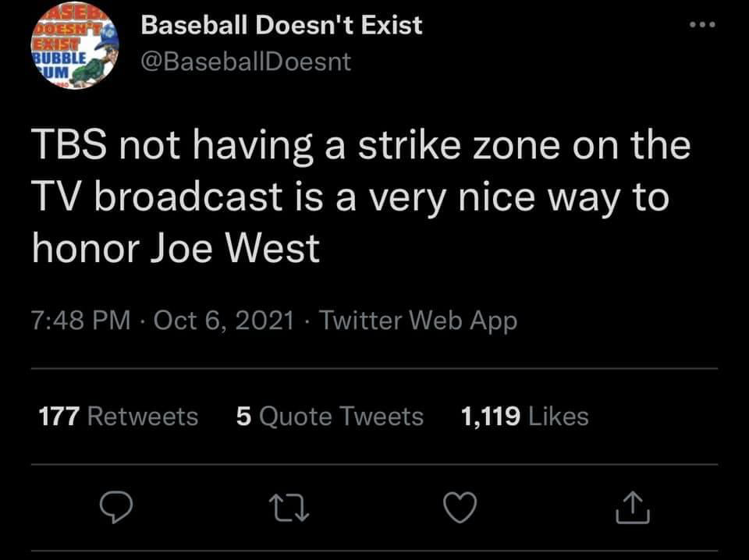
Task: Click the display name Baseball Doesn't Exist
Action: pyautogui.click(x=281, y=25)
